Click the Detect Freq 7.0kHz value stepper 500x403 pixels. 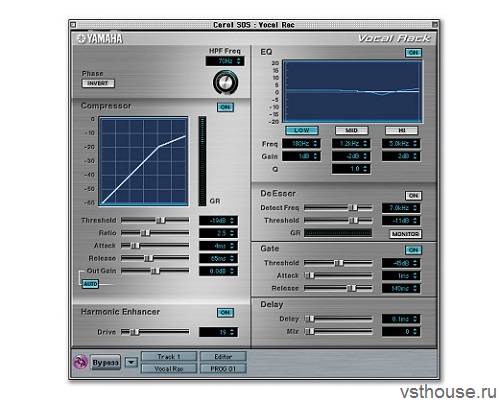click(401, 208)
